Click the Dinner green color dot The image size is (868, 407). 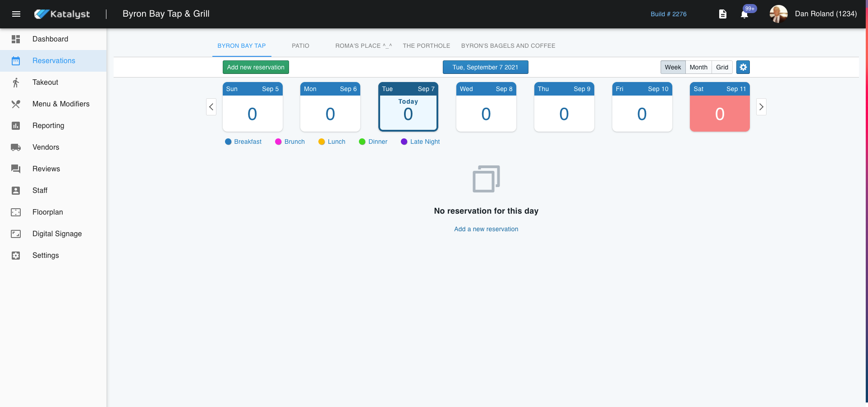(x=362, y=142)
